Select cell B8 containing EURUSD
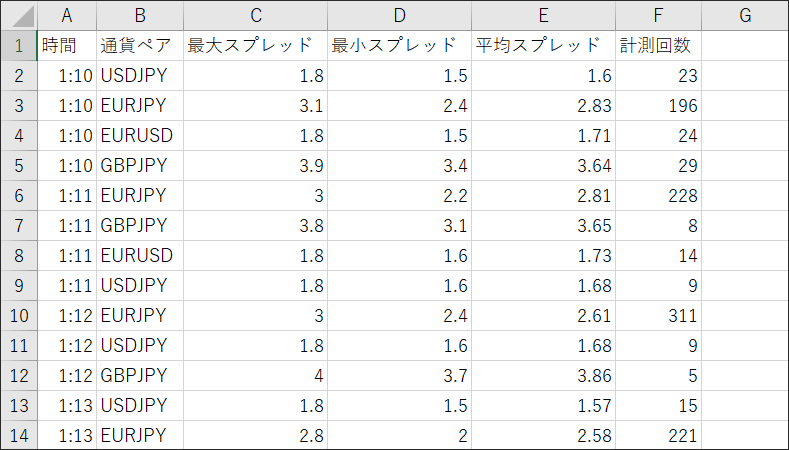Viewport: 789px width, 450px height. (140, 256)
